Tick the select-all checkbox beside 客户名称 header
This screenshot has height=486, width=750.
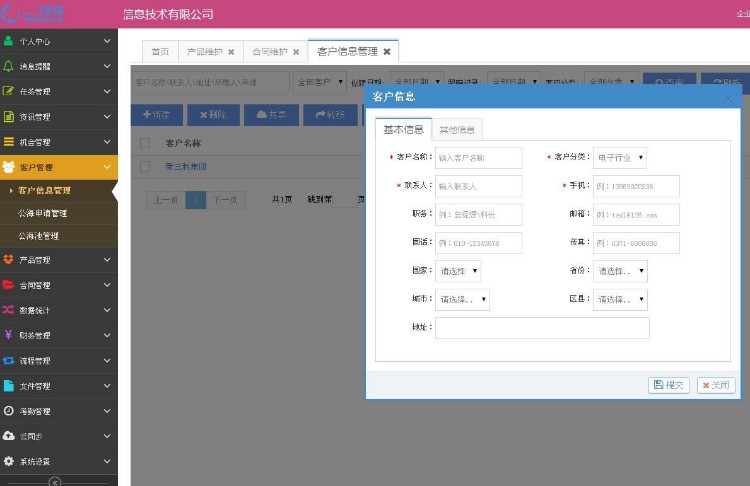[145, 143]
